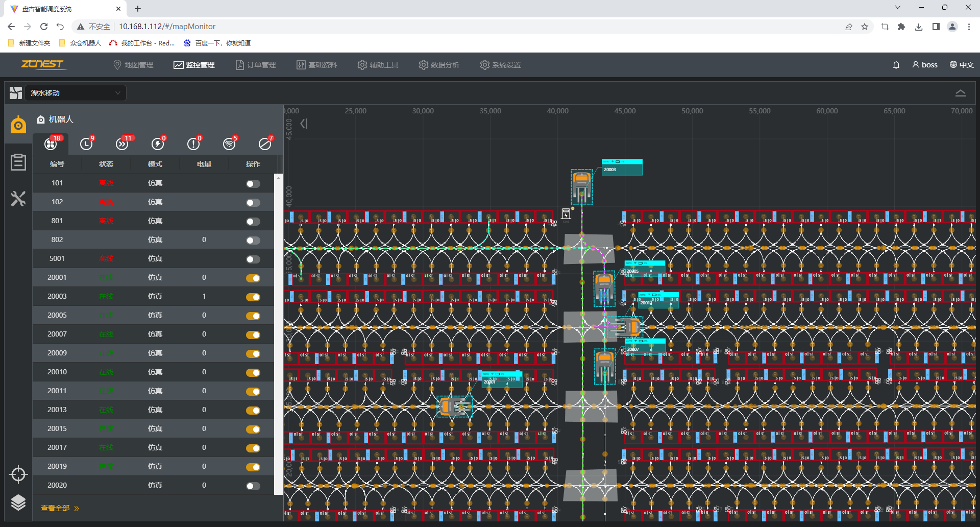
Task: Collapse the top toolbar chevron
Action: (x=961, y=93)
